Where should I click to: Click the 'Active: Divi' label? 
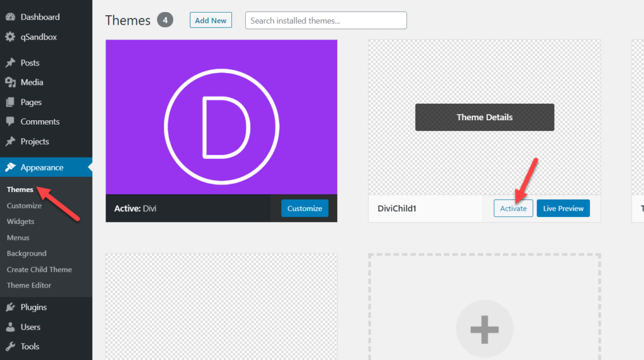(135, 208)
